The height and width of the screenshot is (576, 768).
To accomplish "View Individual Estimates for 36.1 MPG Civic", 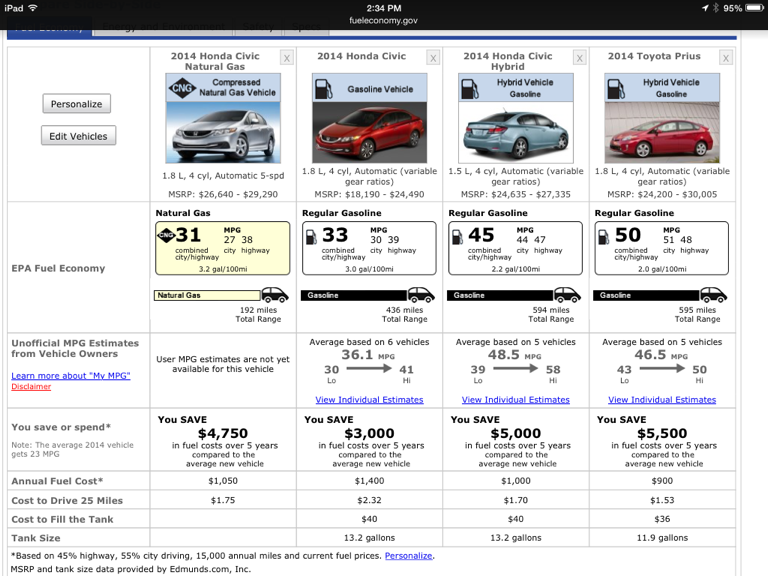I will point(369,400).
